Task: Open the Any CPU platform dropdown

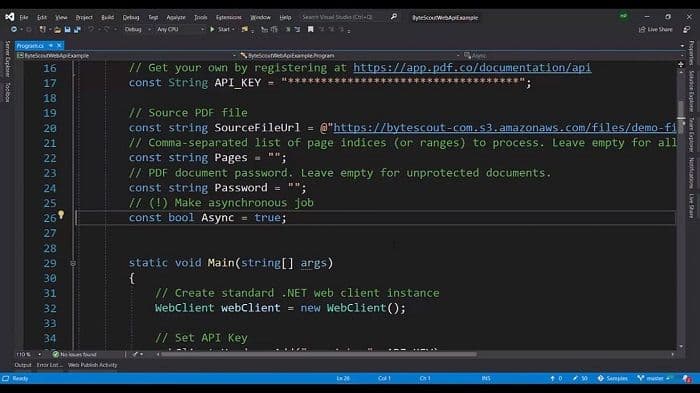Action: click(x=180, y=29)
